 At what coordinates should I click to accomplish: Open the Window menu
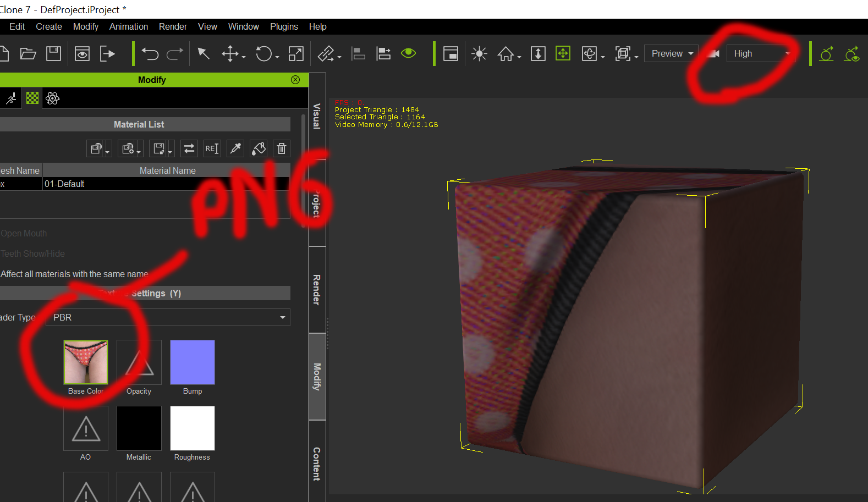(x=244, y=26)
